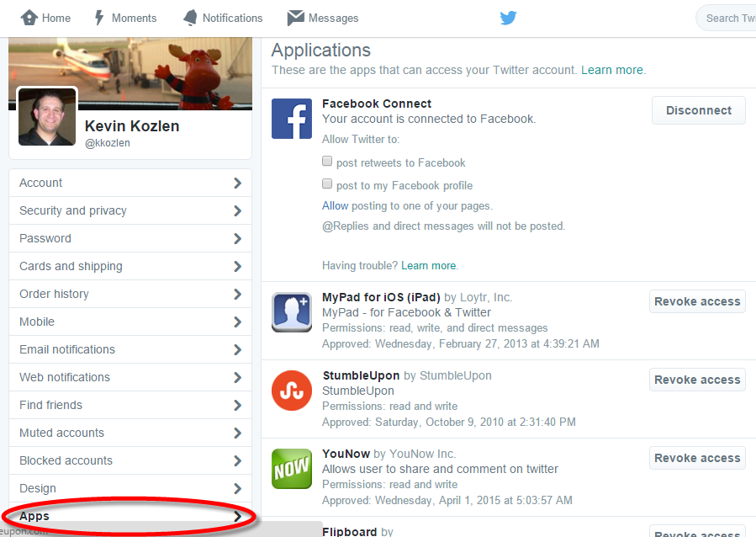This screenshot has width=756, height=537.
Task: Enable post to my Facebook profile checkbox
Action: click(x=327, y=183)
